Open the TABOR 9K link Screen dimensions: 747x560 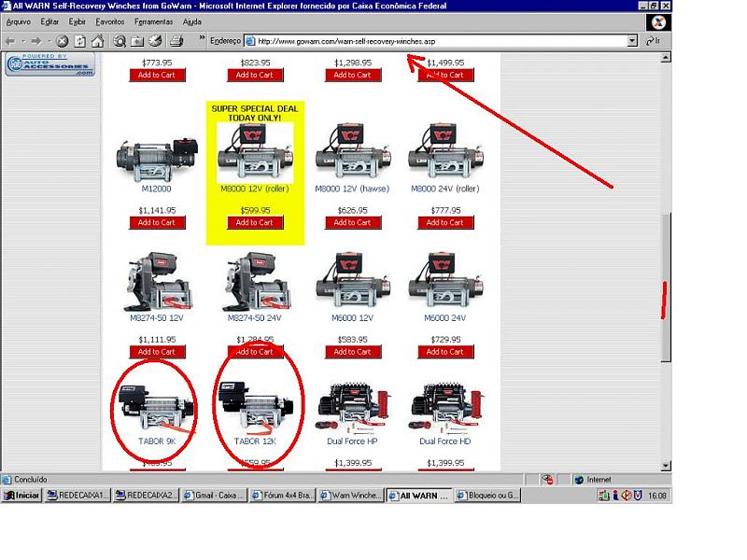click(x=157, y=441)
